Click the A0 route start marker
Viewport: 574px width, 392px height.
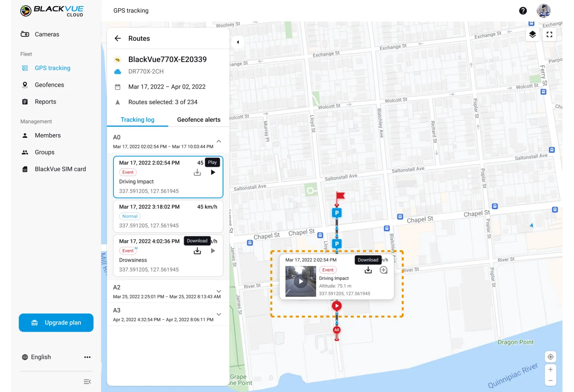pos(337,330)
